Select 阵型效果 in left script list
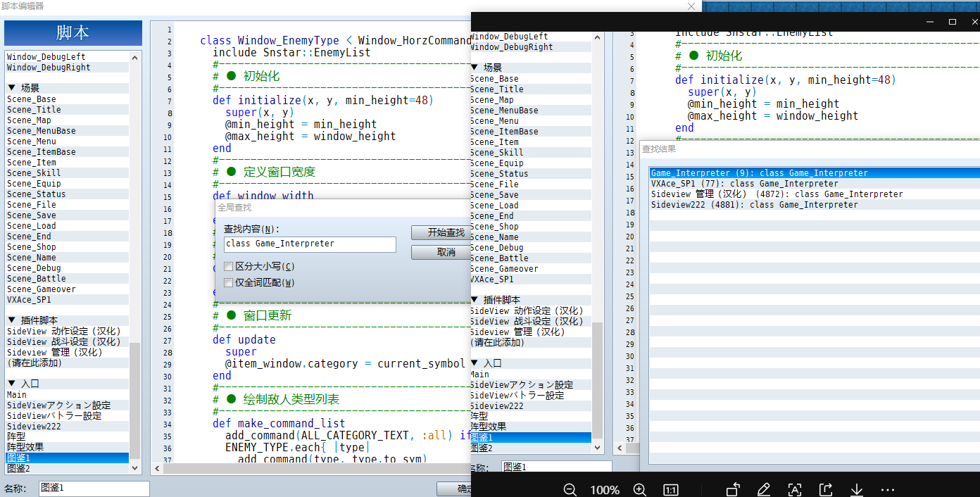980x497 pixels. 67,448
